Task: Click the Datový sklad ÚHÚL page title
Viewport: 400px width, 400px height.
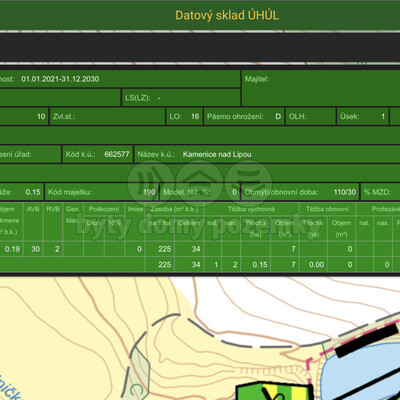Action: click(x=227, y=15)
